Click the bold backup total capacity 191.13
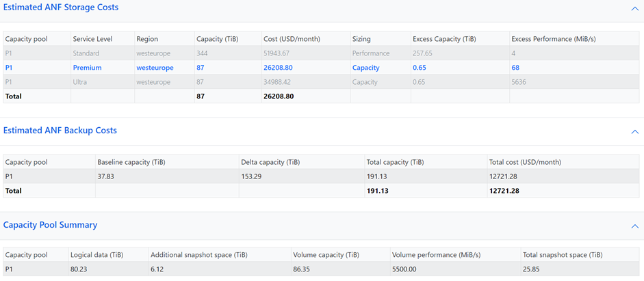The height and width of the screenshot is (281, 644). pyautogui.click(x=378, y=191)
